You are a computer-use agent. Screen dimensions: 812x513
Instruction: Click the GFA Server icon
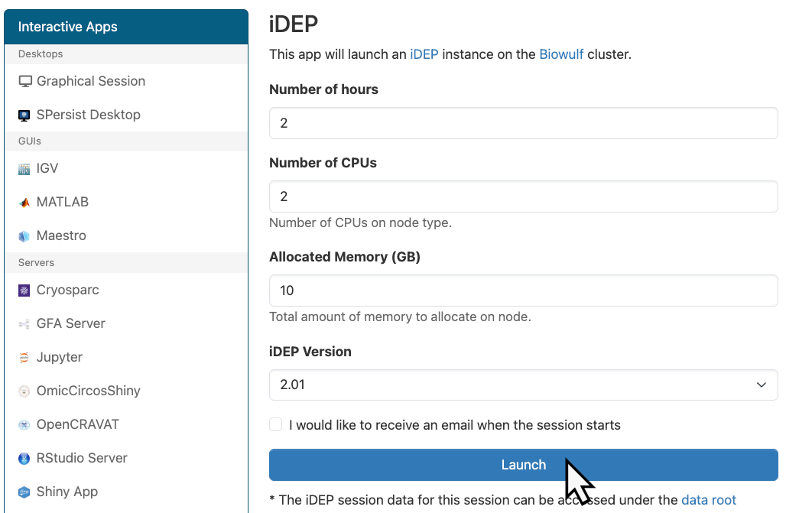(x=24, y=324)
